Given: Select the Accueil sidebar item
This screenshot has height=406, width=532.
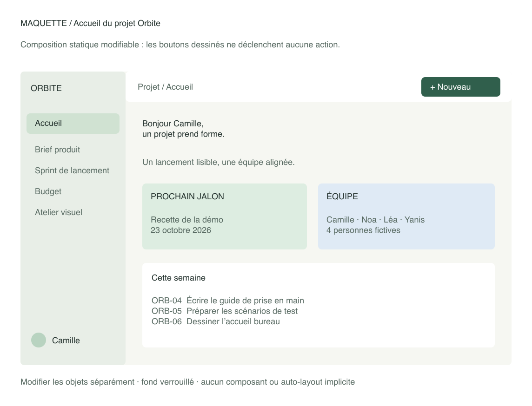Looking at the screenshot, I should pos(73,124).
